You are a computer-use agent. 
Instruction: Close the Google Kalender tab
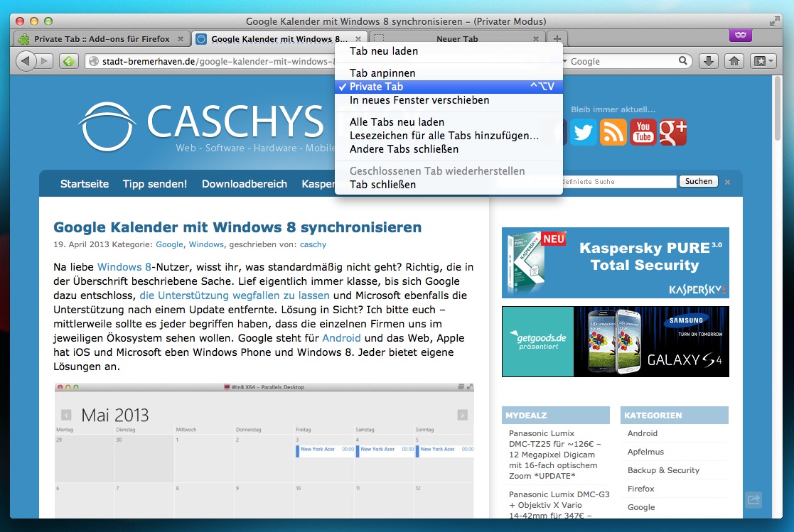[359, 39]
